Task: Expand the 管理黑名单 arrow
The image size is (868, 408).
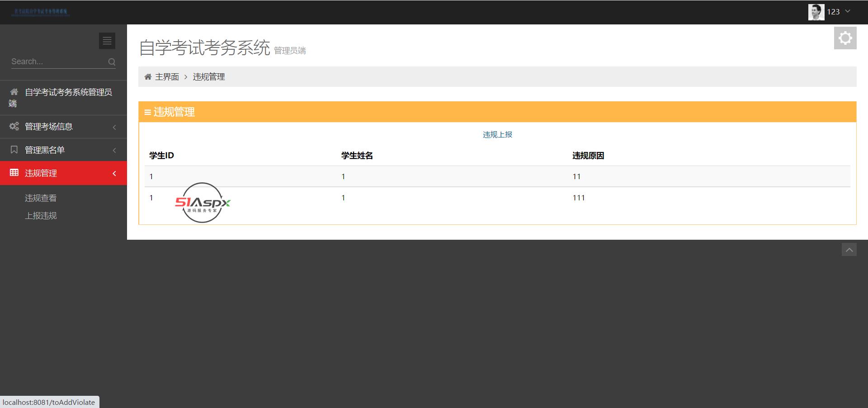Action: pyautogui.click(x=114, y=150)
